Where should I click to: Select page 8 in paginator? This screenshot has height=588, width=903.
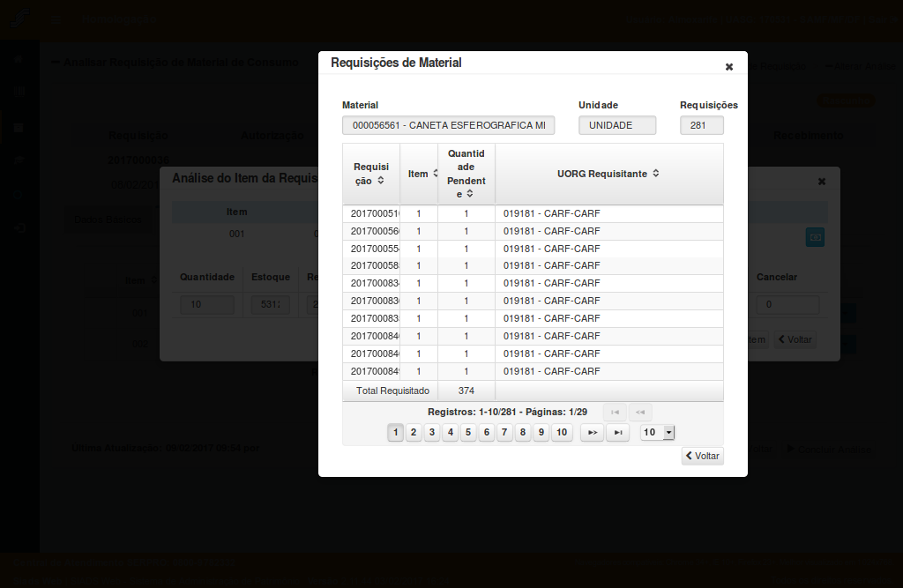(x=523, y=433)
